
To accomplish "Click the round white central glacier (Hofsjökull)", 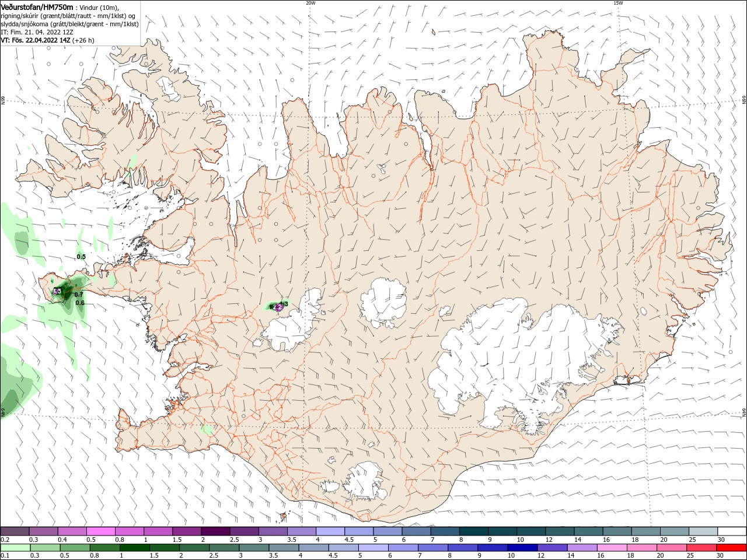I will coord(383,303).
